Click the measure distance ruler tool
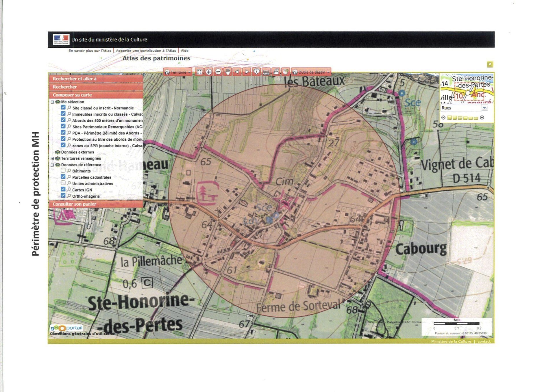Screen dimensions: 555x392 pos(266,72)
